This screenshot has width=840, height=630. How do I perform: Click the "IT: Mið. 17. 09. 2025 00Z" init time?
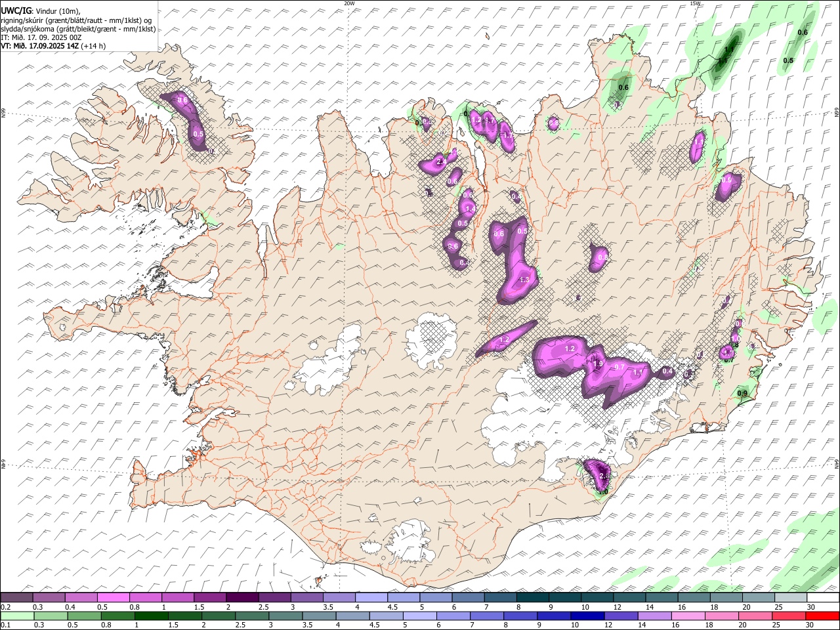pyautogui.click(x=41, y=37)
